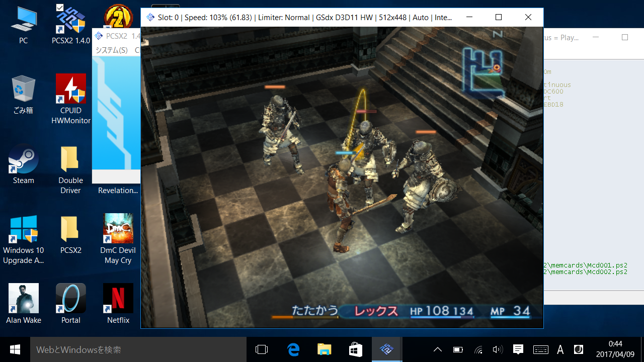Select the PCSX2 taskbar button

[x=386, y=349]
